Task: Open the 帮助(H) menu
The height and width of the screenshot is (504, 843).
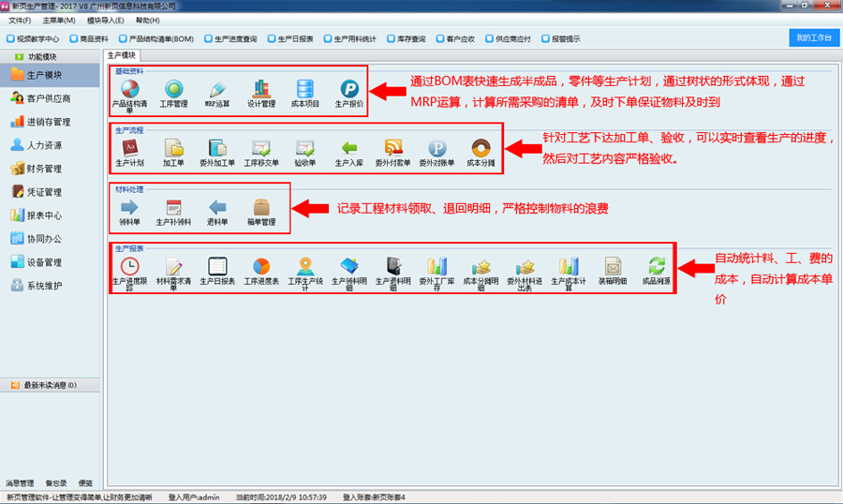Action: (x=147, y=20)
